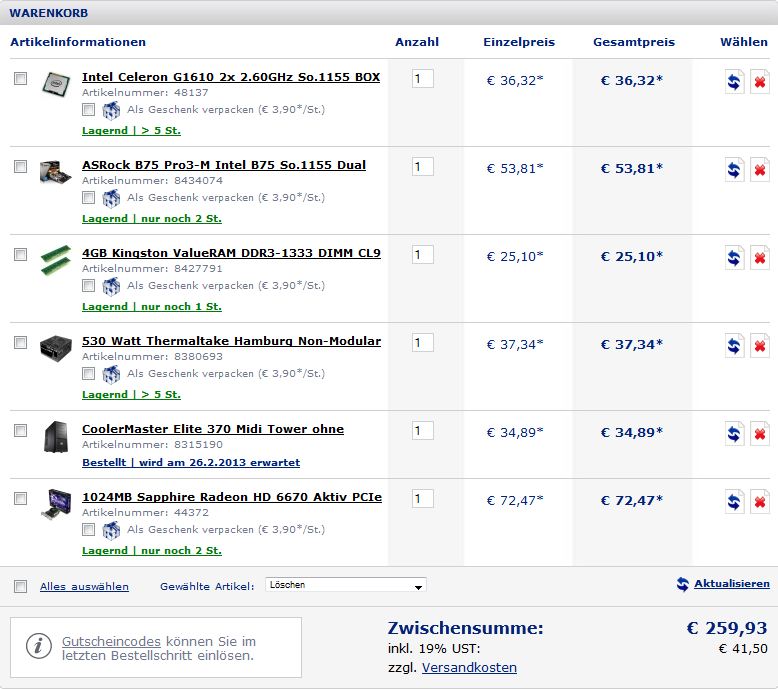Screen dimensions: 778x689
Task: Click the CoolerMaster Elite quantity field
Action: pos(423,431)
